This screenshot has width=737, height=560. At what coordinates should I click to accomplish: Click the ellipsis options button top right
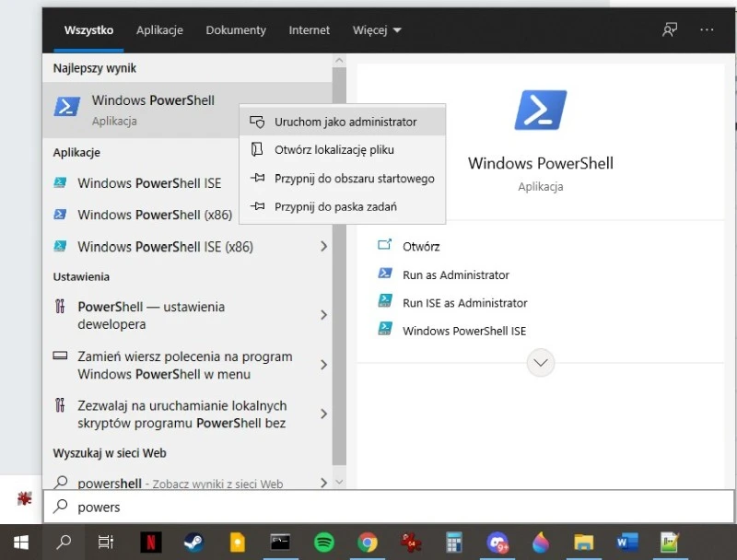pyautogui.click(x=707, y=29)
